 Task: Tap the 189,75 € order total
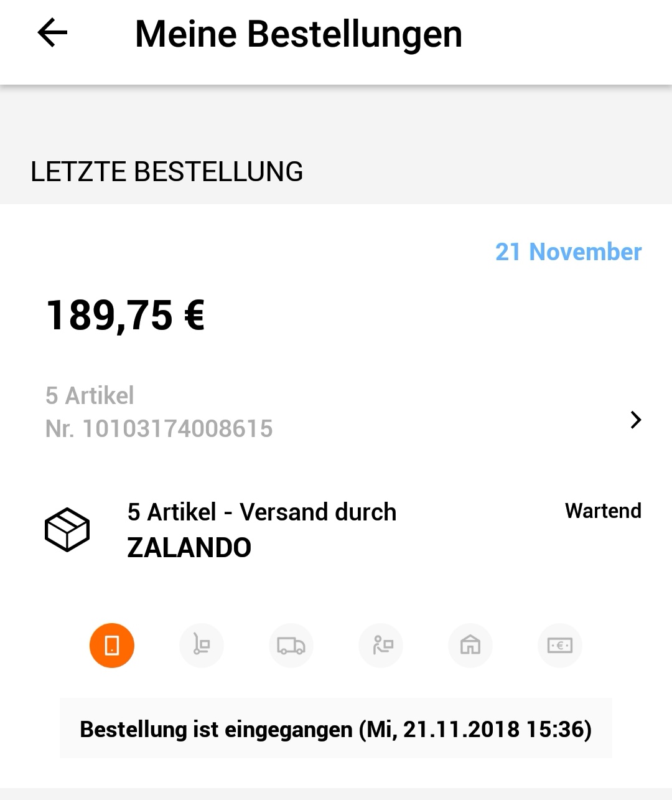point(126,316)
